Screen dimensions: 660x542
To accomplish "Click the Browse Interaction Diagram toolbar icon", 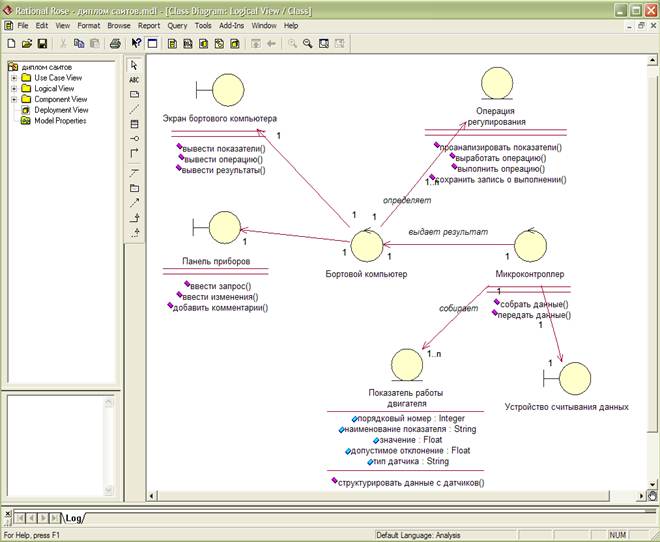I will click(188, 43).
